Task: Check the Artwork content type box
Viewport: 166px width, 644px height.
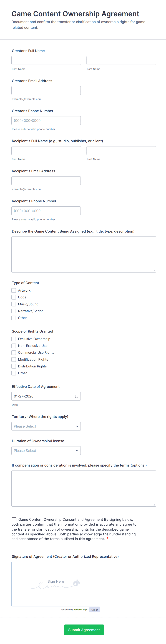Action: pyautogui.click(x=14, y=291)
